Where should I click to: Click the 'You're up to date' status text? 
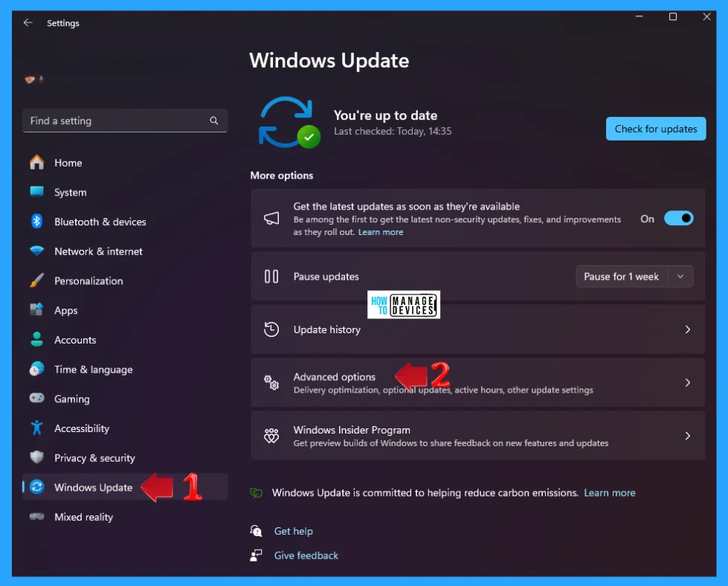pyautogui.click(x=385, y=115)
